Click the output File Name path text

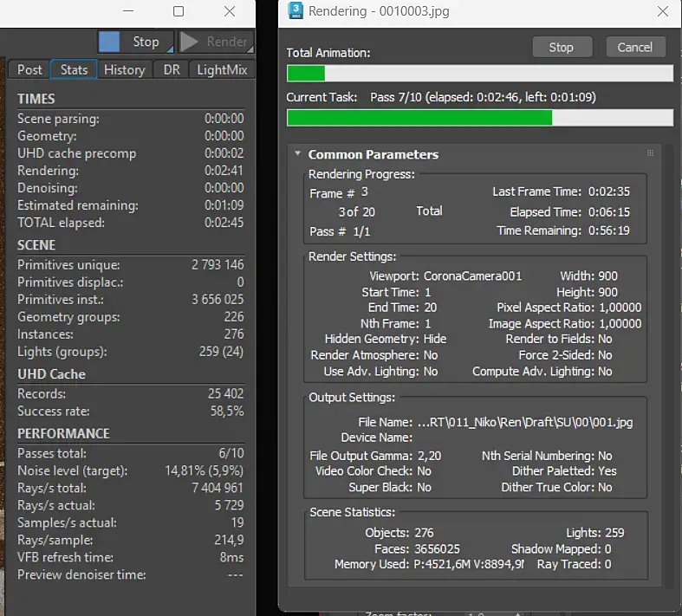(x=525, y=422)
